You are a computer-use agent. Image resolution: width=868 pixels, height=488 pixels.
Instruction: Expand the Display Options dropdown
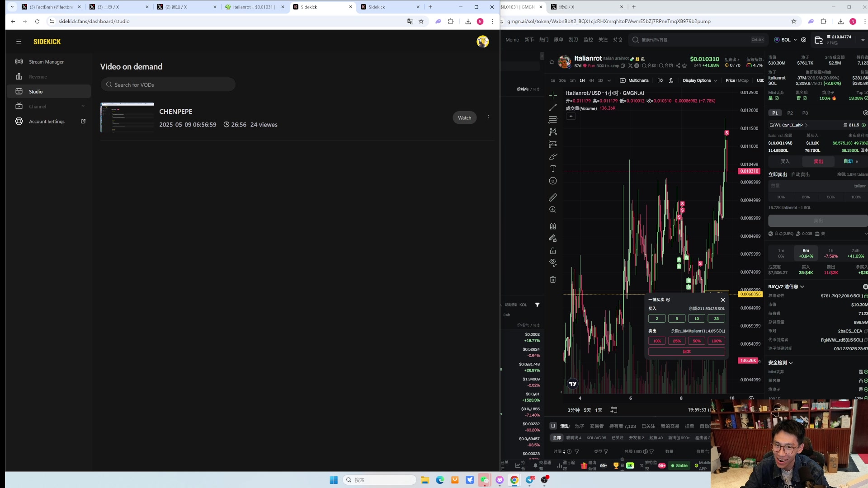(x=700, y=80)
